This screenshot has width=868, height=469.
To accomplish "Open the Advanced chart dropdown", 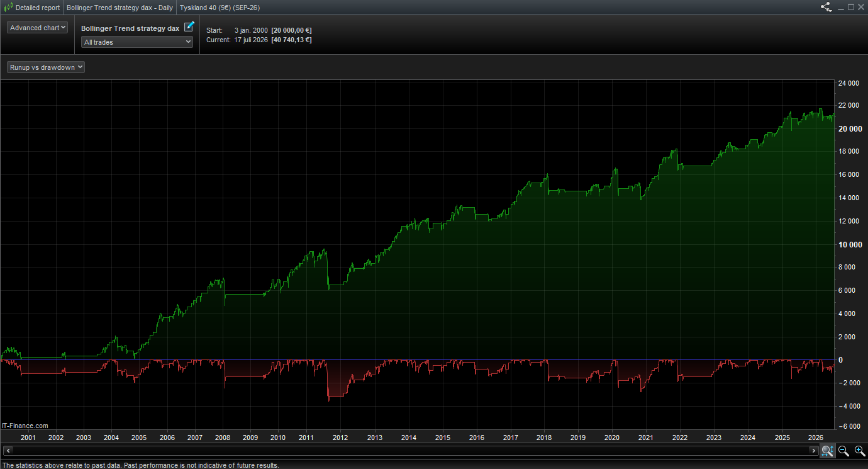I will [x=37, y=28].
